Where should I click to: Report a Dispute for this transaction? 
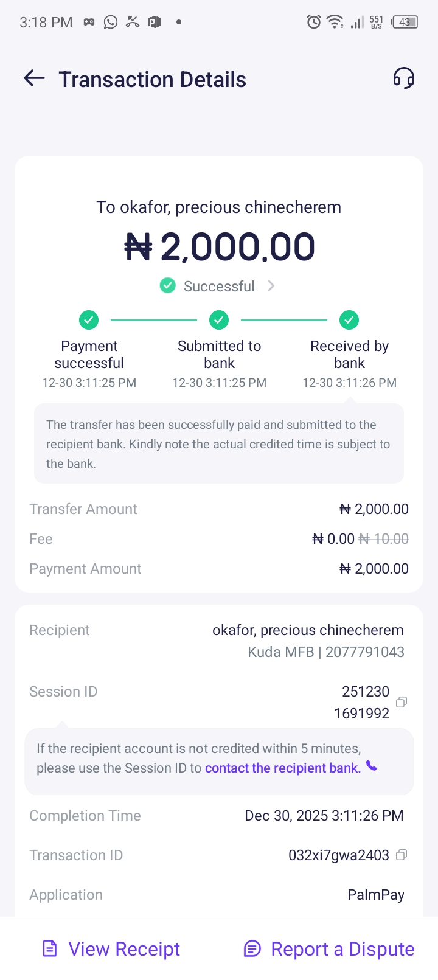[x=329, y=949]
